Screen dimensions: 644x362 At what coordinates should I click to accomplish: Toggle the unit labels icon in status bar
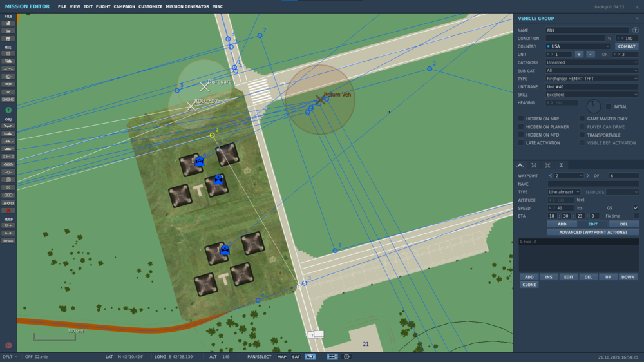click(x=332, y=357)
